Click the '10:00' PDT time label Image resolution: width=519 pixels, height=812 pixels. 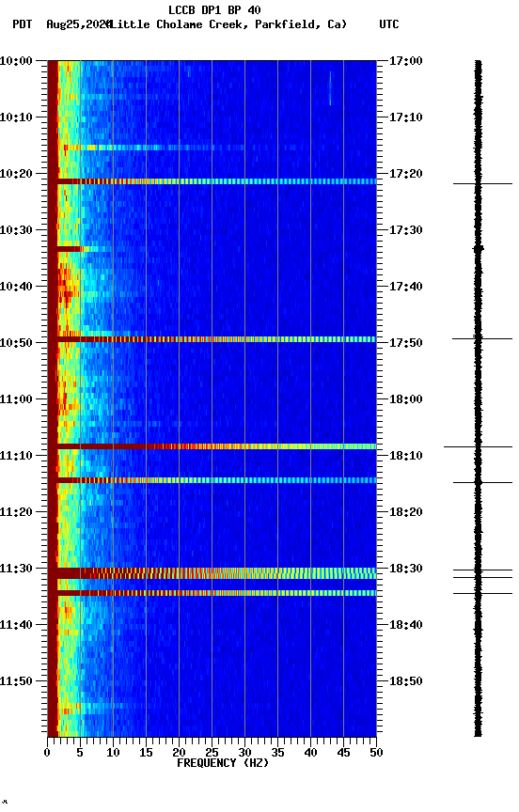click(x=16, y=61)
